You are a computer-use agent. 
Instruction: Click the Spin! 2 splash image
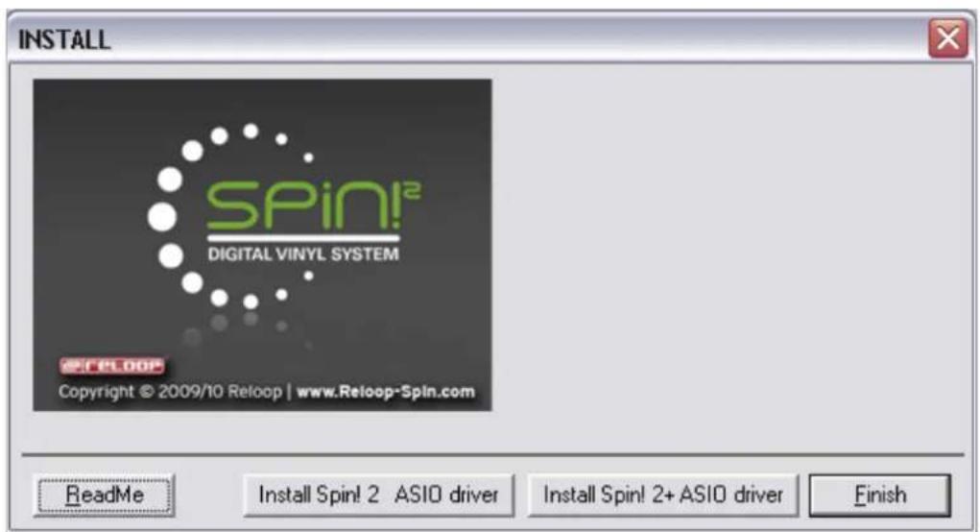[262, 245]
